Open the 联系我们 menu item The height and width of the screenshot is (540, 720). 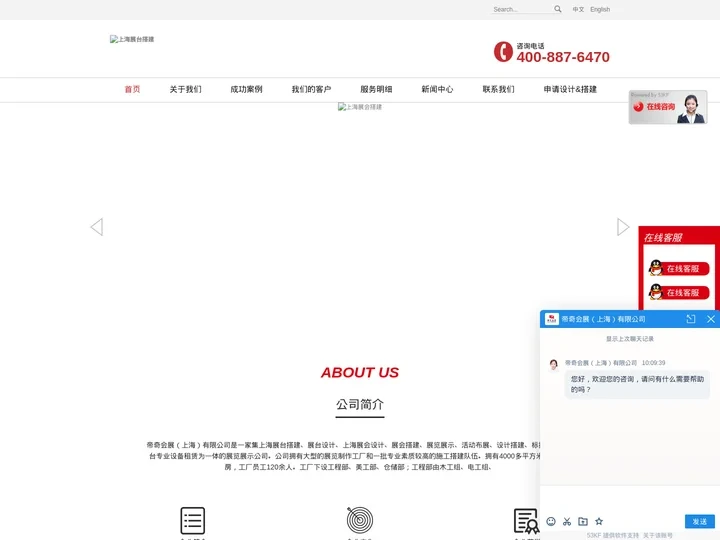pyautogui.click(x=499, y=89)
